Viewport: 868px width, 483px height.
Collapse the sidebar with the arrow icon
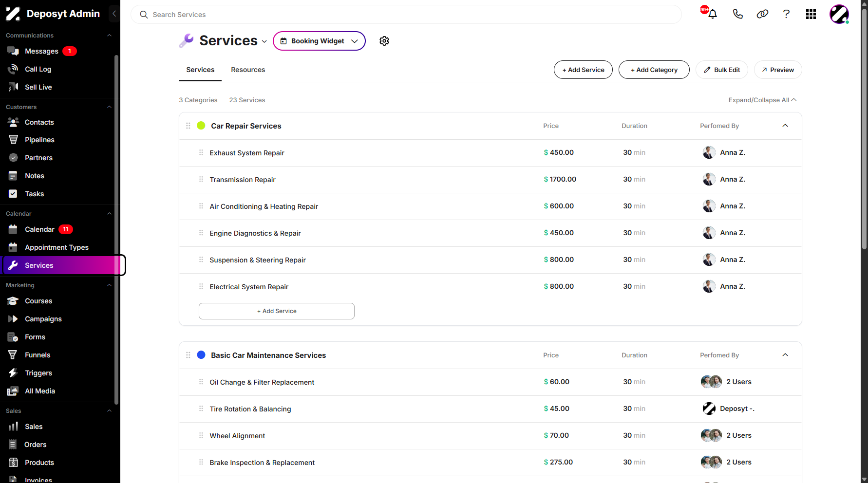coord(114,14)
